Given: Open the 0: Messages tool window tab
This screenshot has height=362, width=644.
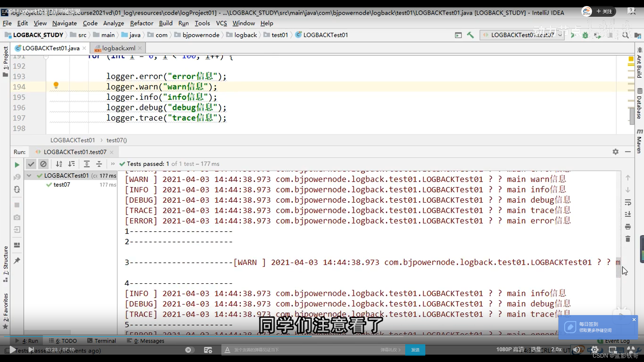Looking at the screenshot, I should (145, 341).
